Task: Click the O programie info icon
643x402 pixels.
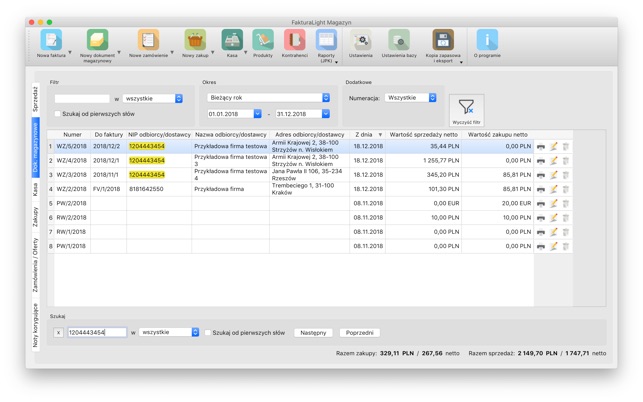Action: point(487,41)
